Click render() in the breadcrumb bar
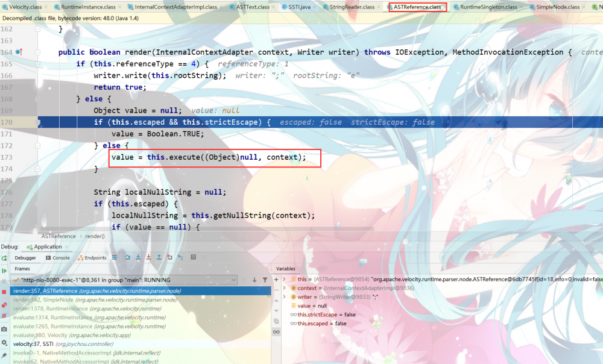 (95, 236)
